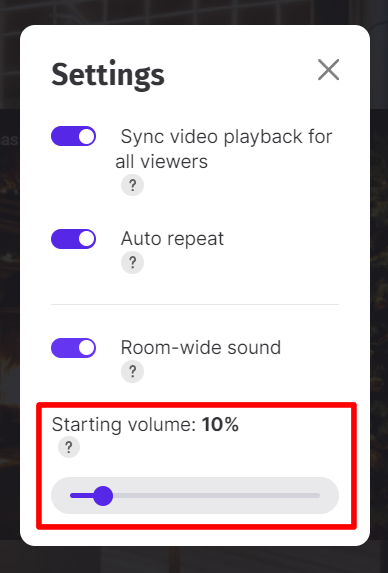Open help icon under Sync video playback
The image size is (388, 573).
132,185
